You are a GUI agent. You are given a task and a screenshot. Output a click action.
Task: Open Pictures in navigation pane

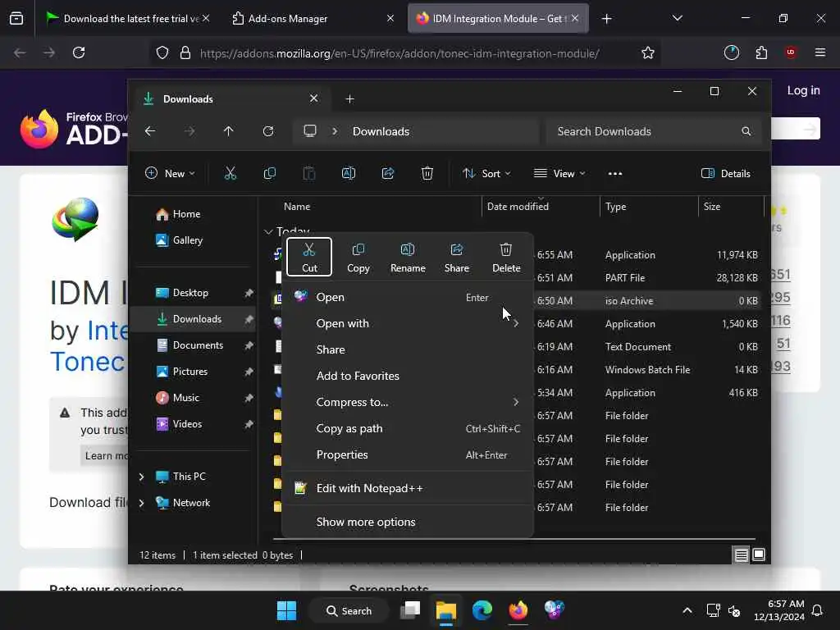[x=189, y=372]
